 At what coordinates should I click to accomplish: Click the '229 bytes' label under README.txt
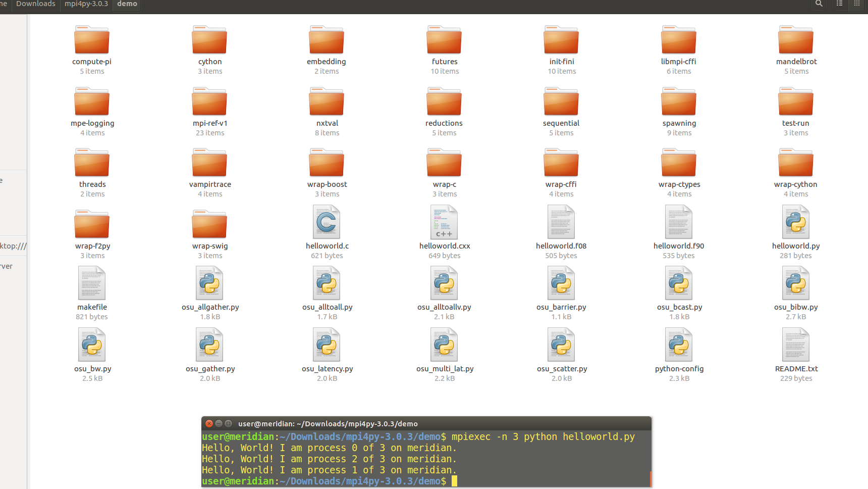coord(796,378)
